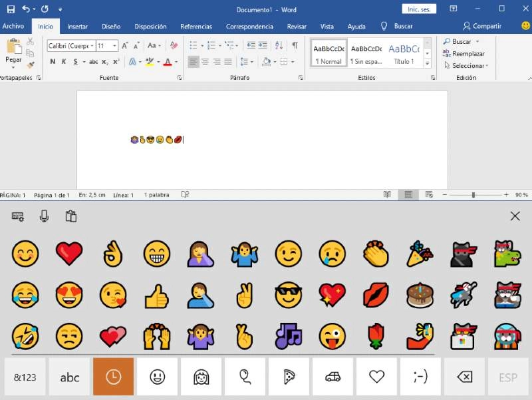
Task: Open the Revisar ribbon tab
Action: click(x=297, y=27)
